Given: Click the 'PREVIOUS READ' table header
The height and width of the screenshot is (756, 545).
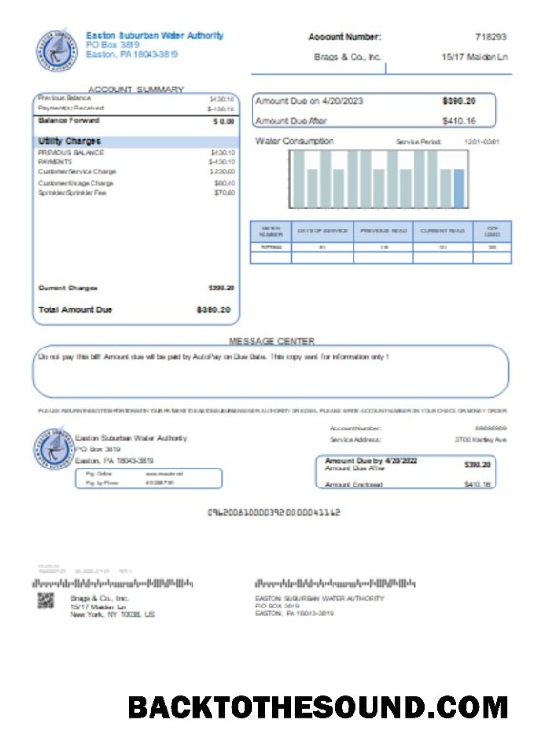Looking at the screenshot, I should point(383,231).
